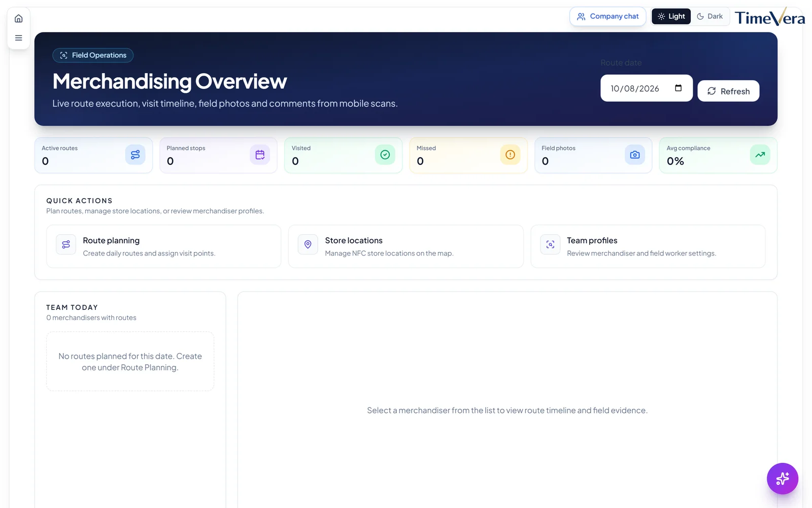Click the Merchandising Overview title
The image size is (812, 508).
170,81
